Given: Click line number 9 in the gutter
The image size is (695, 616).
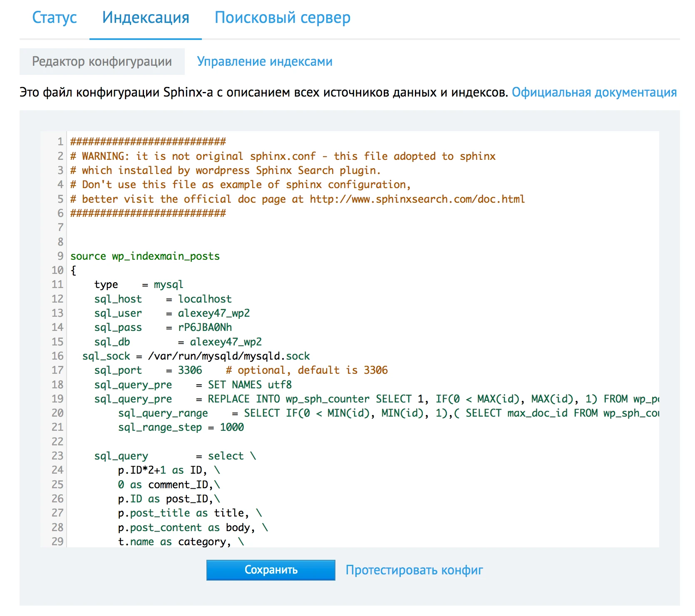Looking at the screenshot, I should [60, 256].
